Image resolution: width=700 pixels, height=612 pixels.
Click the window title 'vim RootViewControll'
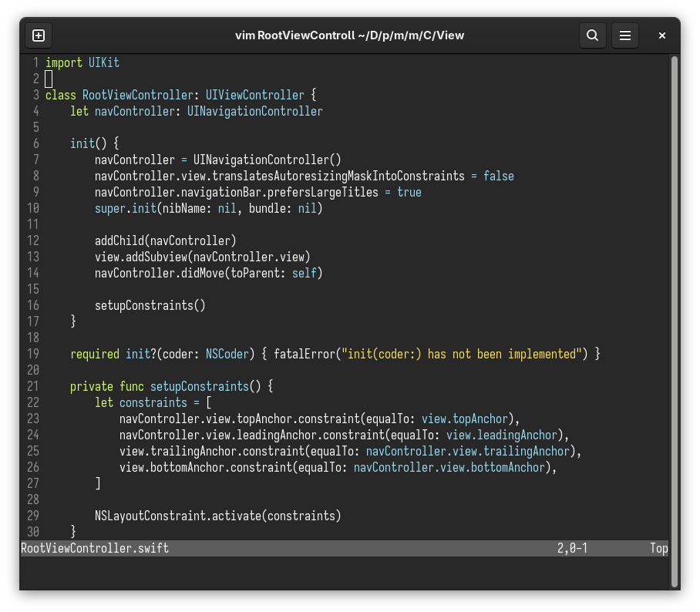point(295,35)
